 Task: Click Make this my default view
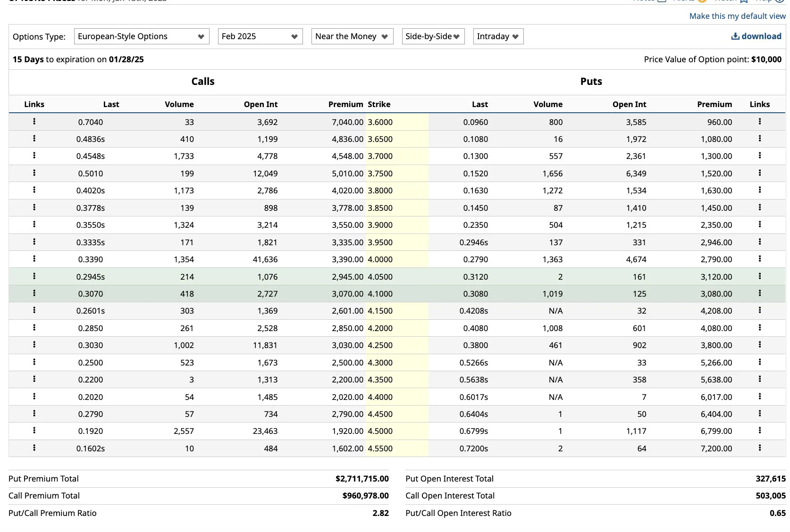pos(738,16)
